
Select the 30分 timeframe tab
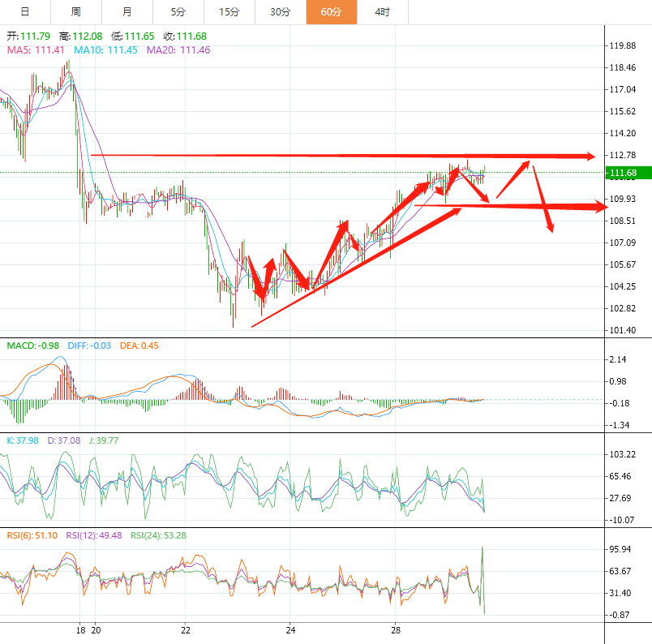[281, 12]
